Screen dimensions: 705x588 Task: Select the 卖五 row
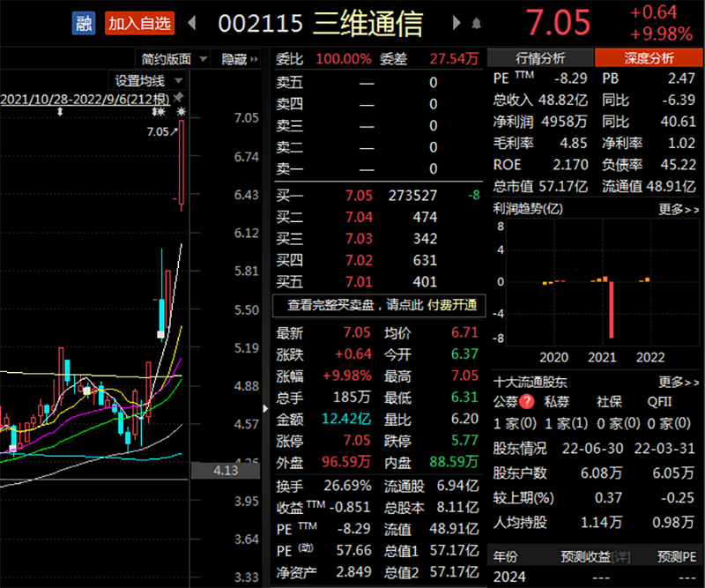(378, 82)
